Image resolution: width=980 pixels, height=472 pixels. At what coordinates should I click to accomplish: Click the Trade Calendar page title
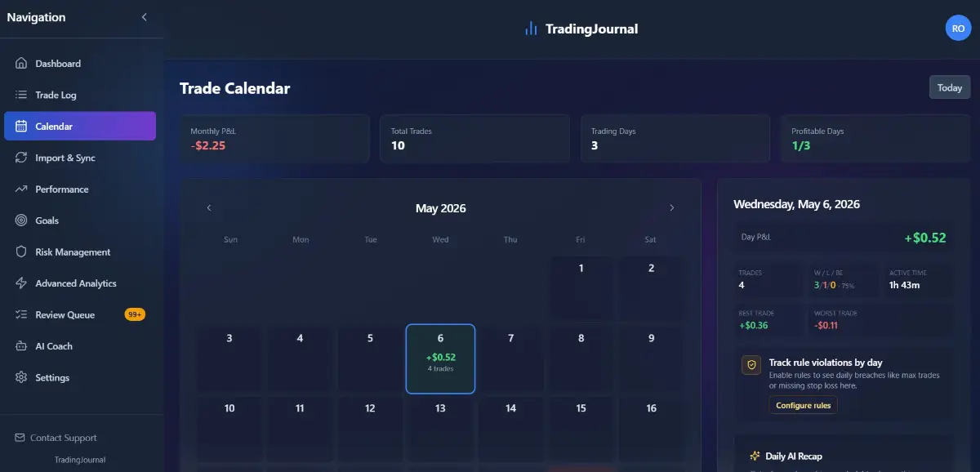point(234,88)
